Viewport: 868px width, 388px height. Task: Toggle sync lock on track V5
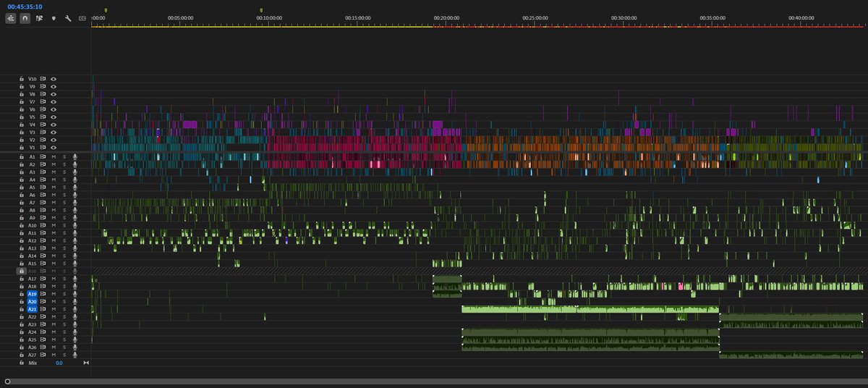[x=43, y=117]
